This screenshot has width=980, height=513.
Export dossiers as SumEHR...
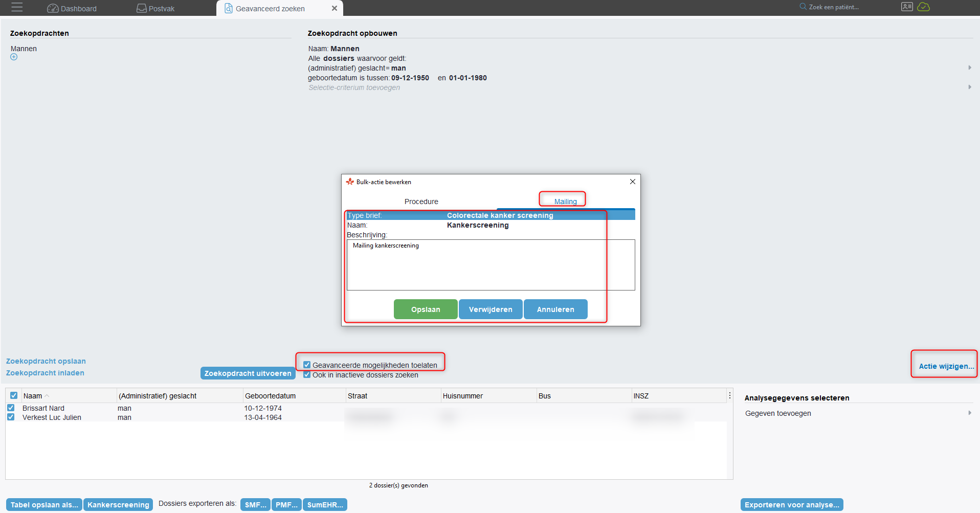point(325,505)
